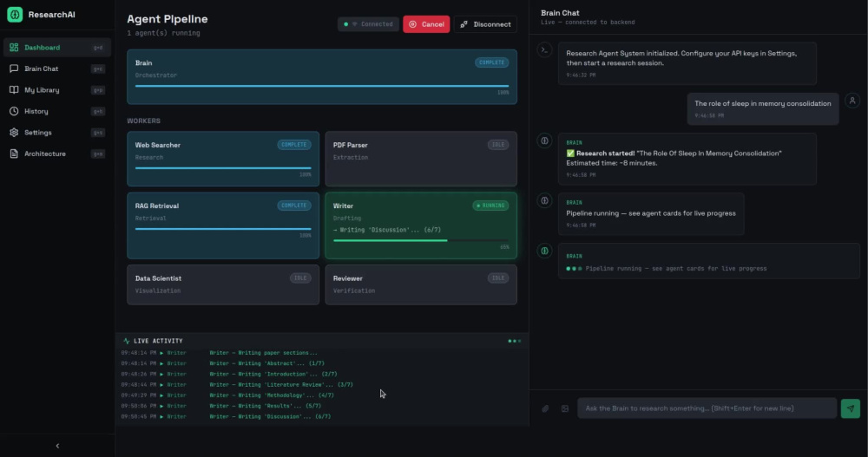This screenshot has width=868, height=457.
Task: Click the RUNNING badge on Writer card
Action: (490, 206)
